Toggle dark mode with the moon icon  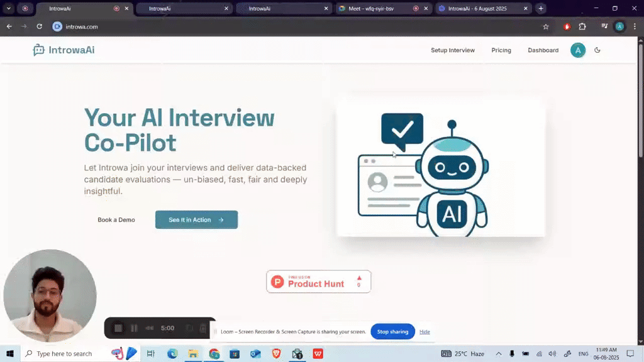(597, 50)
